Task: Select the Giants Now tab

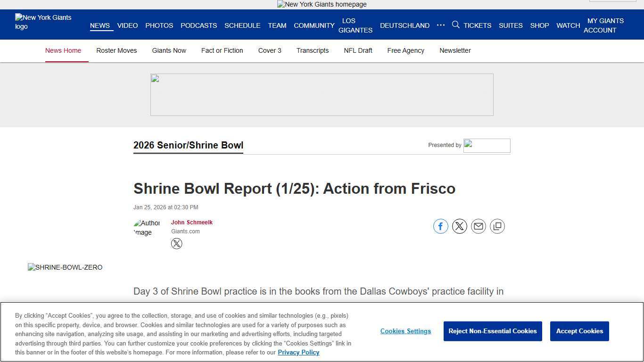Action: click(x=169, y=50)
